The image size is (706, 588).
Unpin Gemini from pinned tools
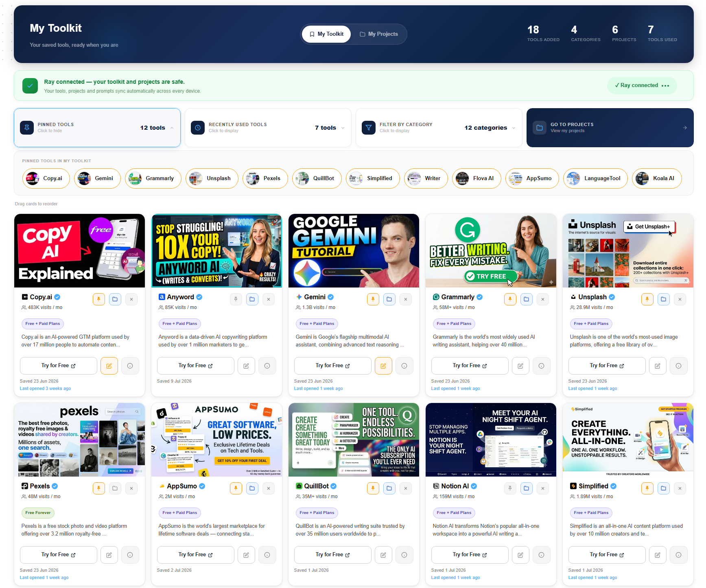(373, 299)
